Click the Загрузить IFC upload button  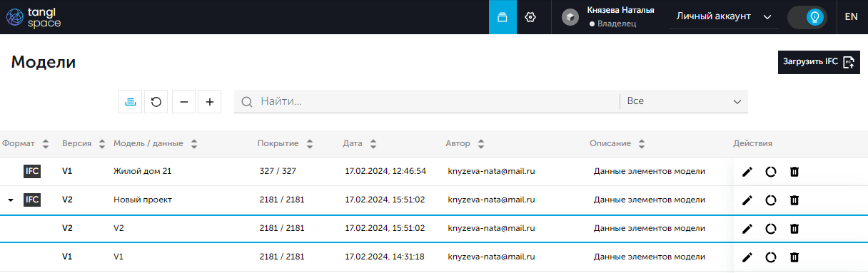[x=819, y=62]
